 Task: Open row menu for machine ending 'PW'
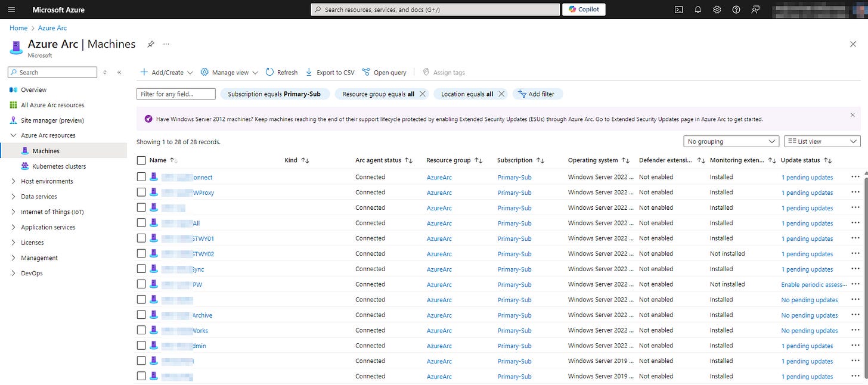[x=855, y=284]
